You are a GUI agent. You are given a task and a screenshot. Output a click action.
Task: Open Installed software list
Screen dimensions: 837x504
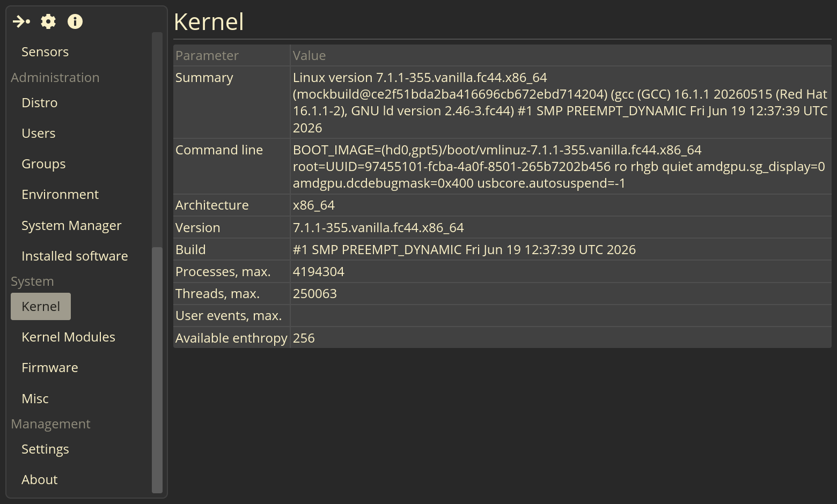coord(75,256)
